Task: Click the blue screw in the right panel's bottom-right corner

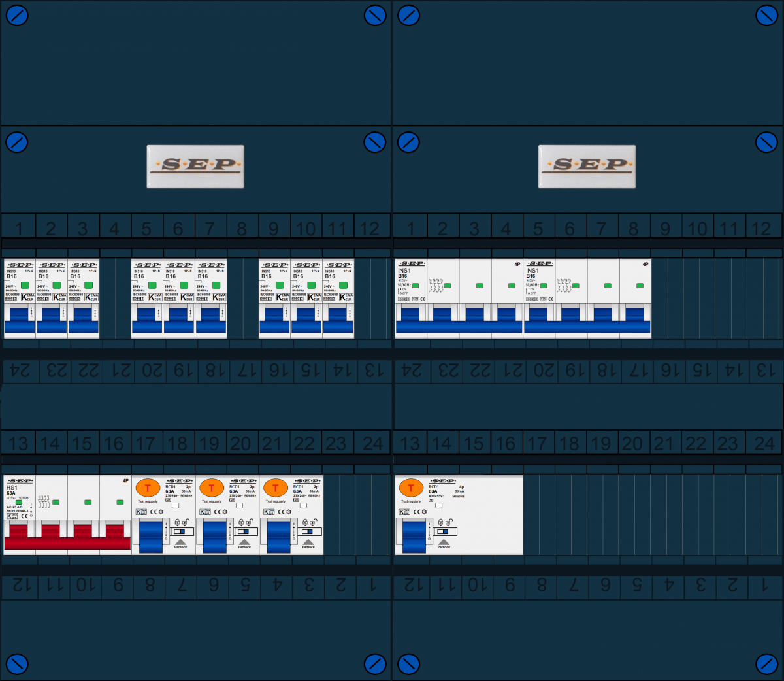Action: pos(766,664)
